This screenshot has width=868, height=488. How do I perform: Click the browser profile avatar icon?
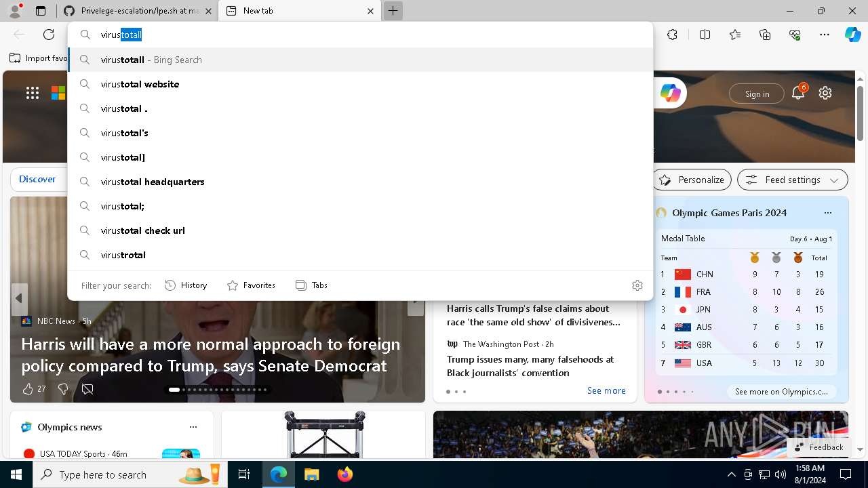click(x=15, y=11)
